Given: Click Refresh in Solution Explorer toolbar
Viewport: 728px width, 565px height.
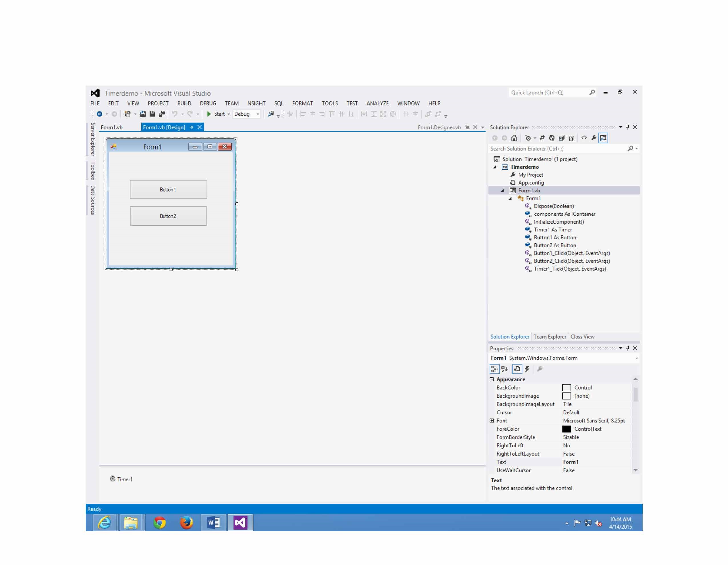Looking at the screenshot, I should 552,138.
